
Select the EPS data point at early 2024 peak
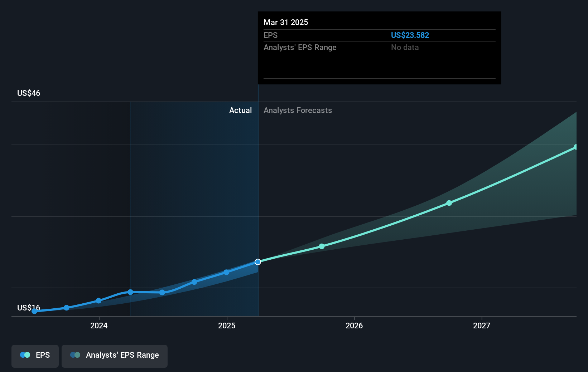[130, 292]
